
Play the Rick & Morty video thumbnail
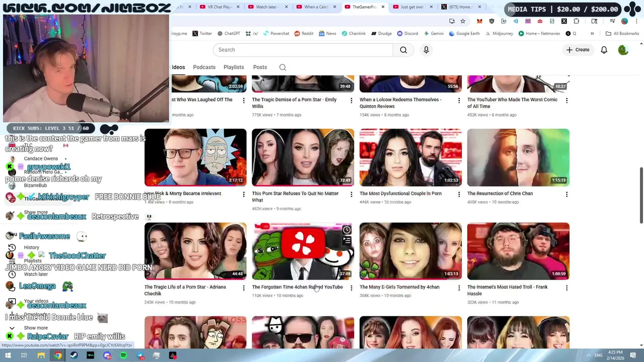tap(195, 157)
